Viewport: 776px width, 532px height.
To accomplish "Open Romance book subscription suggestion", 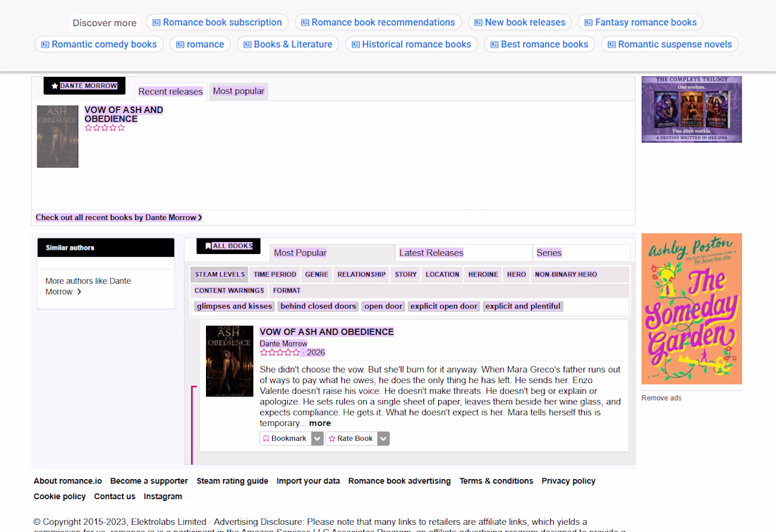I will pyautogui.click(x=217, y=23).
